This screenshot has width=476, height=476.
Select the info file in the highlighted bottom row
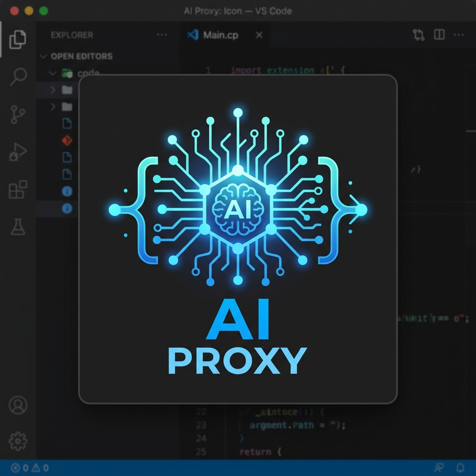(67, 209)
